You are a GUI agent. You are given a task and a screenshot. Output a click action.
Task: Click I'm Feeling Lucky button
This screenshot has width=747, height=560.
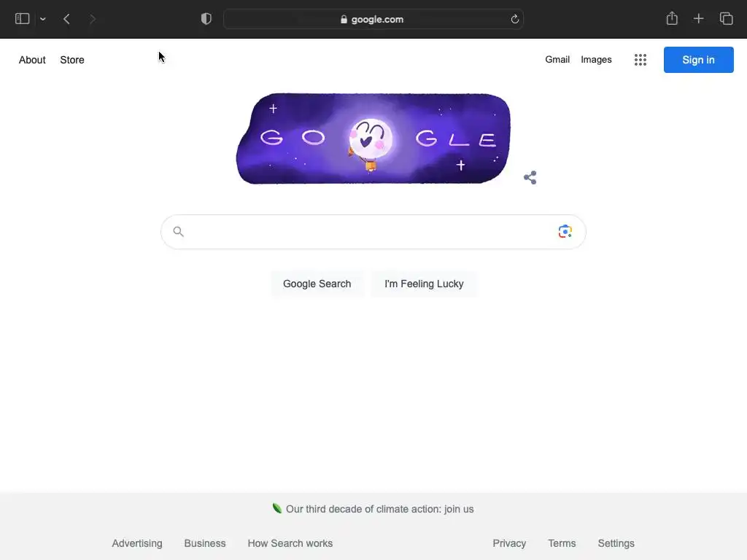click(x=424, y=284)
